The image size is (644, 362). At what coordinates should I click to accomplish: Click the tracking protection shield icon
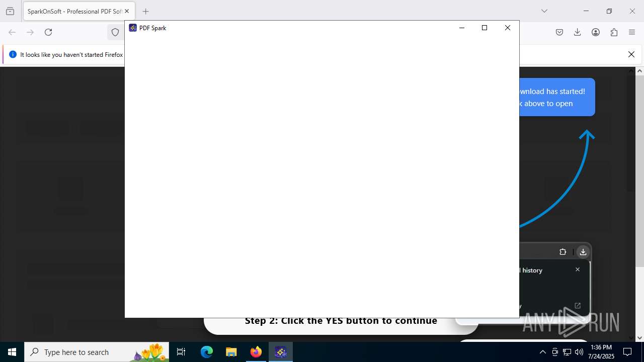(115, 32)
